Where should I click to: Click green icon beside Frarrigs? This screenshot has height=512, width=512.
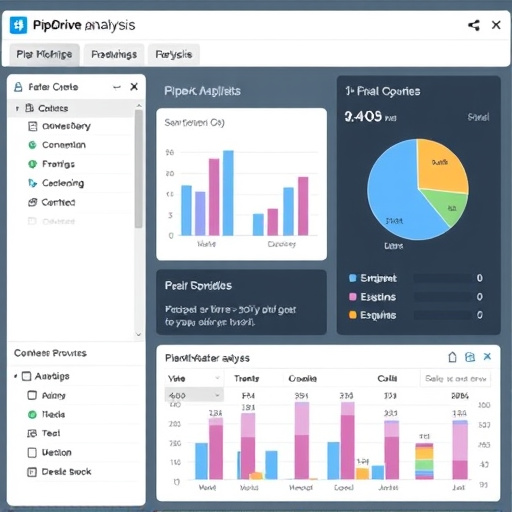(x=32, y=164)
